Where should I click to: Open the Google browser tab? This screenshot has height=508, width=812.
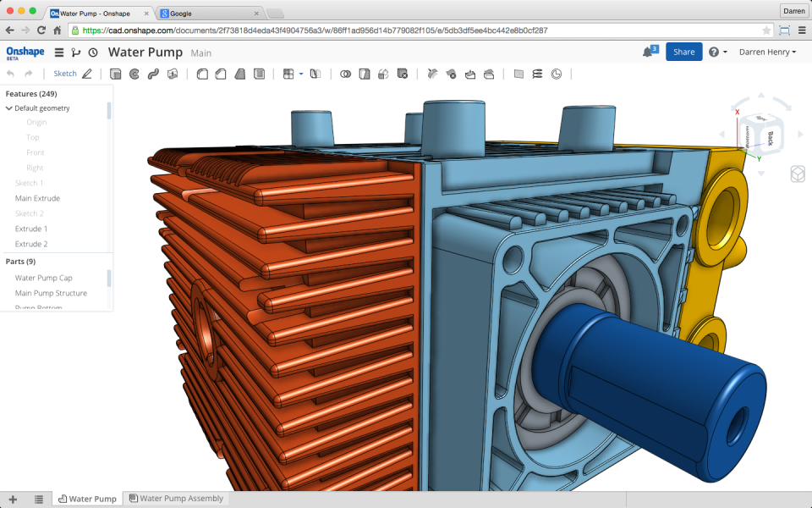[x=195, y=13]
